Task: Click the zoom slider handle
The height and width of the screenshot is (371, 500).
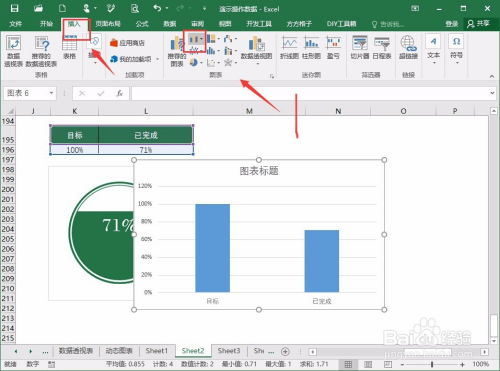Action: [432, 364]
